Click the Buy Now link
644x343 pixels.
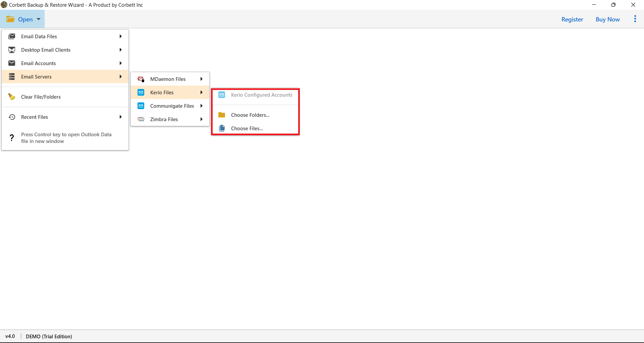tap(607, 19)
